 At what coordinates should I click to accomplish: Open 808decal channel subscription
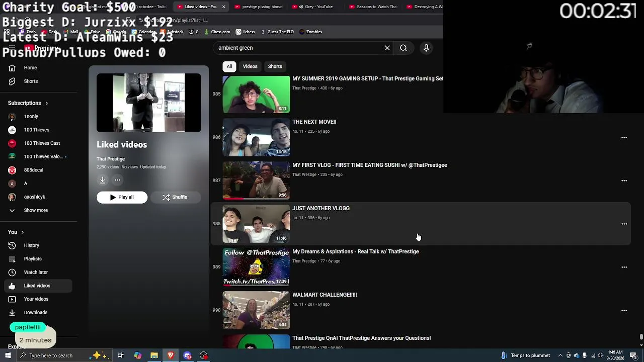38,170
